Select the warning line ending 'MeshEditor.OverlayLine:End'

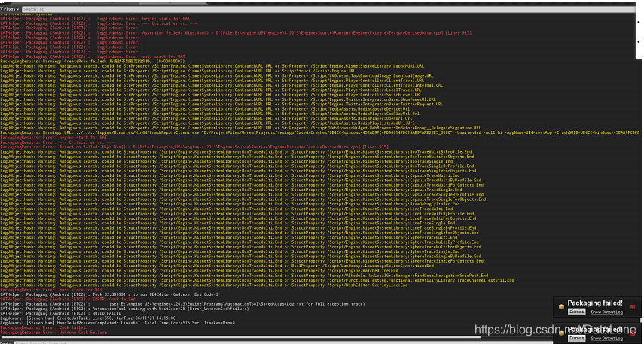pyautogui.click(x=203, y=285)
